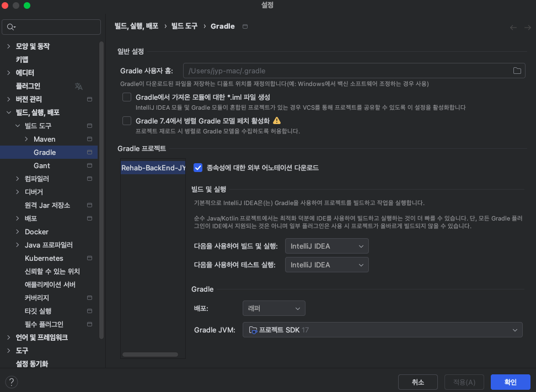Expand the 버전 관리 section

pyautogui.click(x=8, y=99)
